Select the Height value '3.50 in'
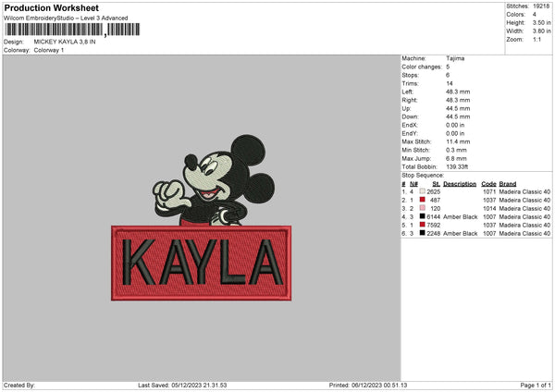This screenshot has width=555, height=392. 541,22
